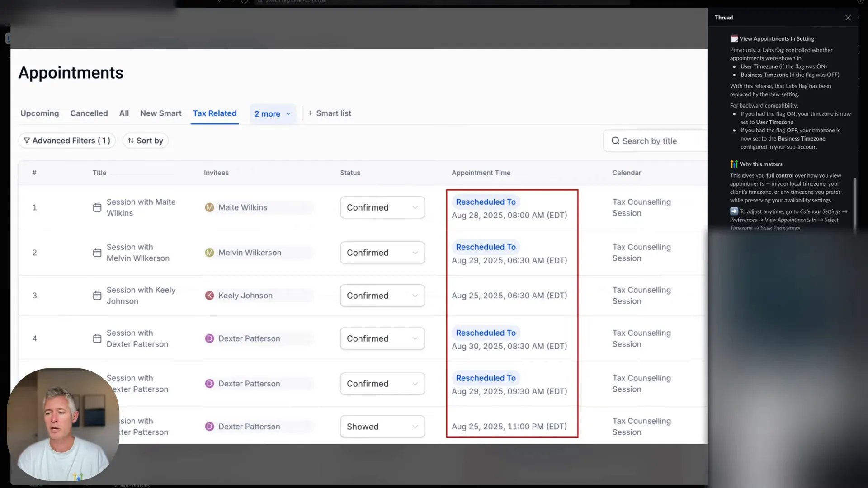Switch to the Cancelled tab
This screenshot has height=488, width=868.
tap(89, 113)
